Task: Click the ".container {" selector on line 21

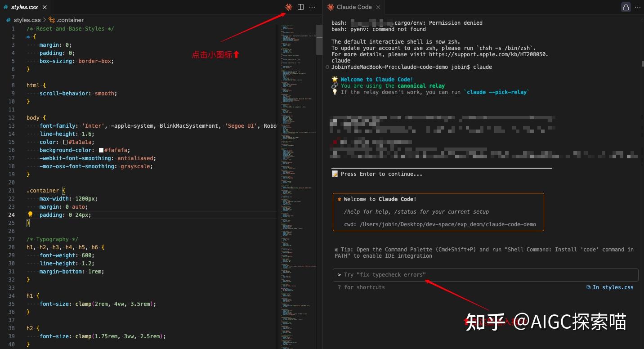Action: coord(46,191)
